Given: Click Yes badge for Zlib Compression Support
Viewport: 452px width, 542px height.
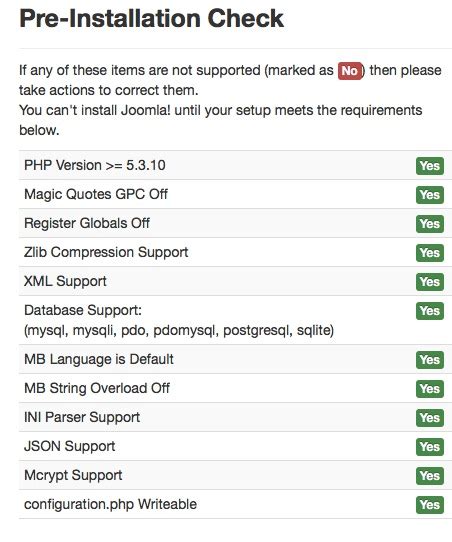Looking at the screenshot, I should 430,253.
